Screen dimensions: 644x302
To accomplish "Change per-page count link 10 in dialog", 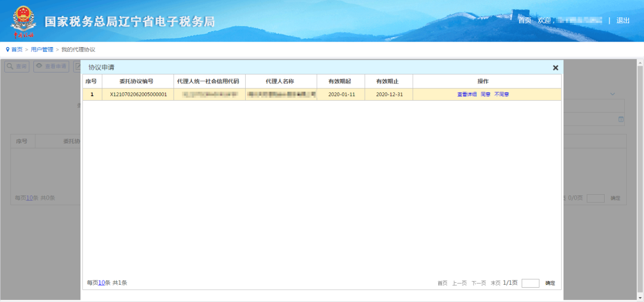I will pos(101,283).
